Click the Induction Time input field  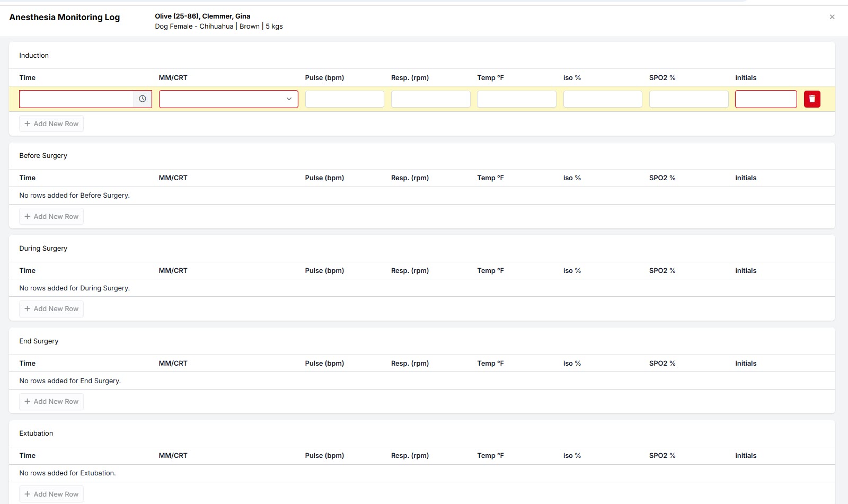[77, 99]
